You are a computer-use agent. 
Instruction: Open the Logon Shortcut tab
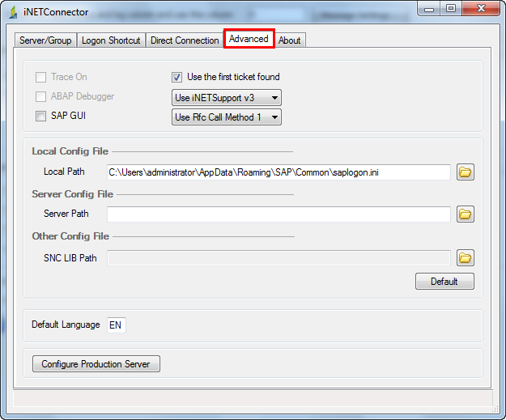[111, 40]
